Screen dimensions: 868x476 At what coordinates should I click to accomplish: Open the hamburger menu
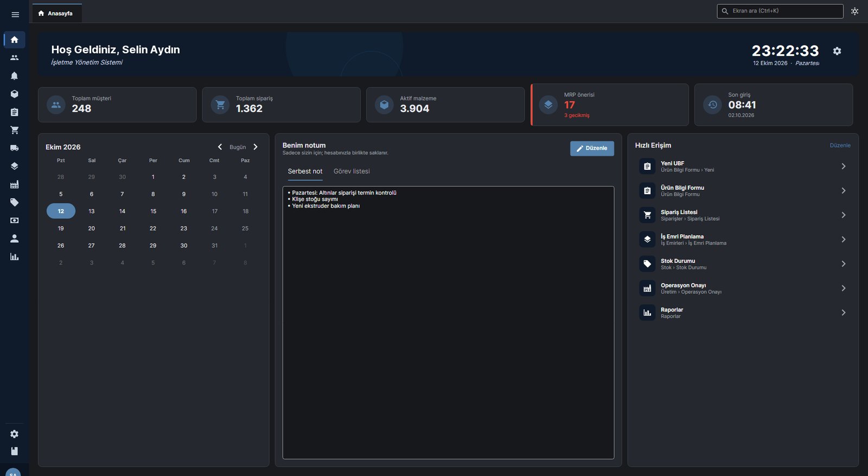(15, 15)
